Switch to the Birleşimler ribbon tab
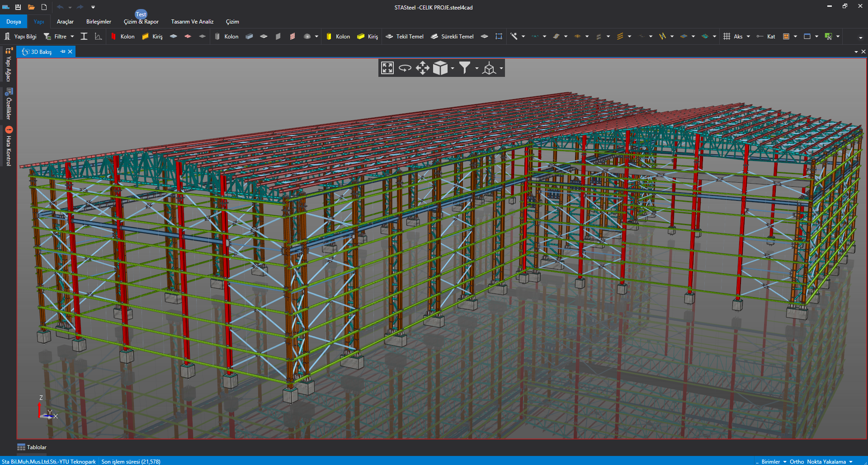The width and height of the screenshot is (868, 465). (x=99, y=22)
